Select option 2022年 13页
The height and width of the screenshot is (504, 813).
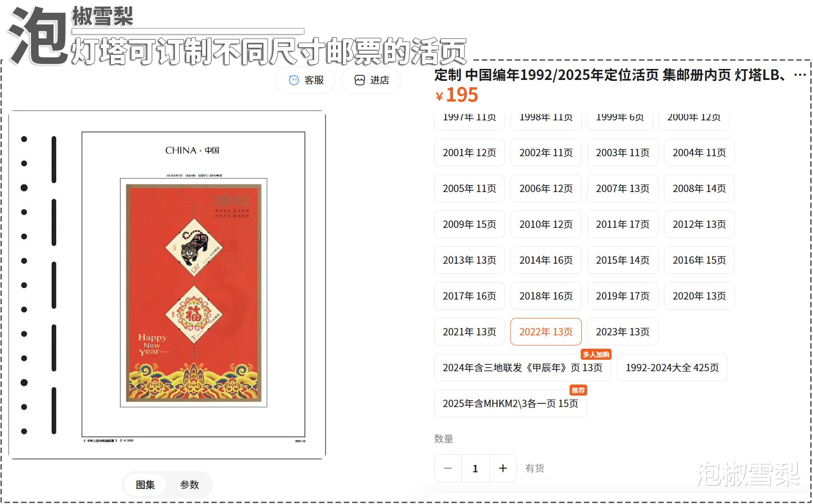[x=546, y=332]
